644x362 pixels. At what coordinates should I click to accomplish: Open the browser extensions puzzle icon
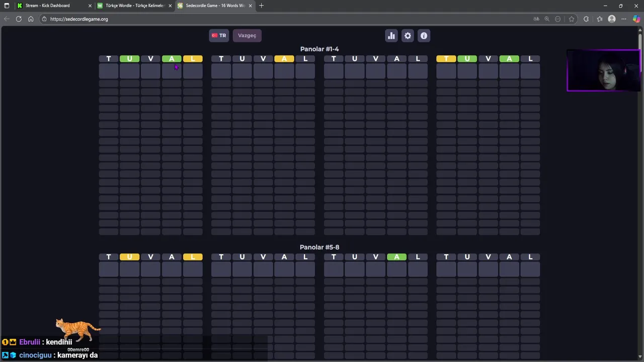pos(586,19)
